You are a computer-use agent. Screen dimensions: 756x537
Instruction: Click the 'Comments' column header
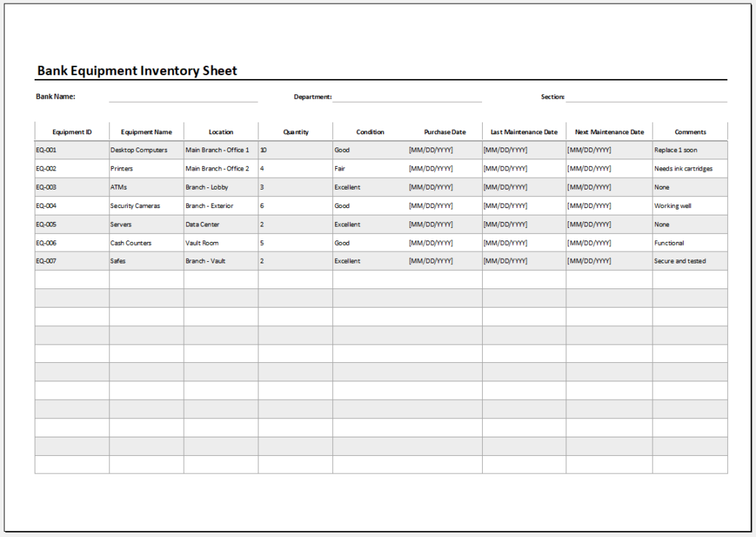(x=690, y=132)
